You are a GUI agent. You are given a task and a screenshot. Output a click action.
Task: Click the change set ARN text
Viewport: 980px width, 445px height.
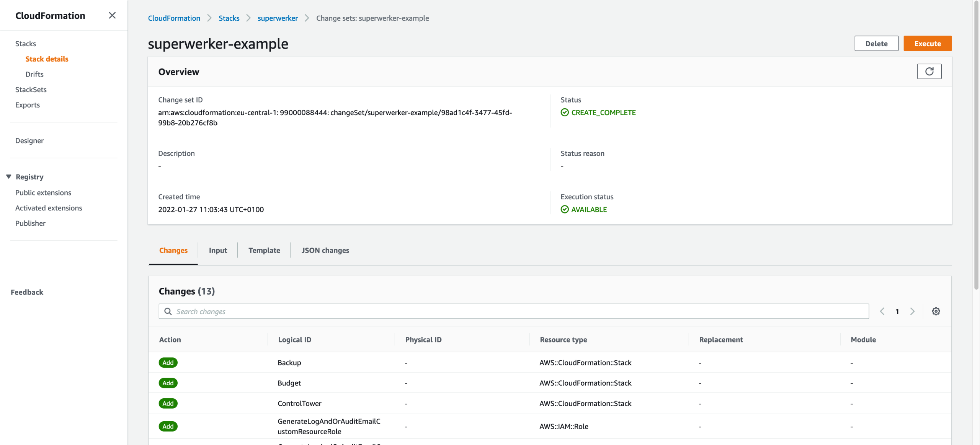pos(335,117)
